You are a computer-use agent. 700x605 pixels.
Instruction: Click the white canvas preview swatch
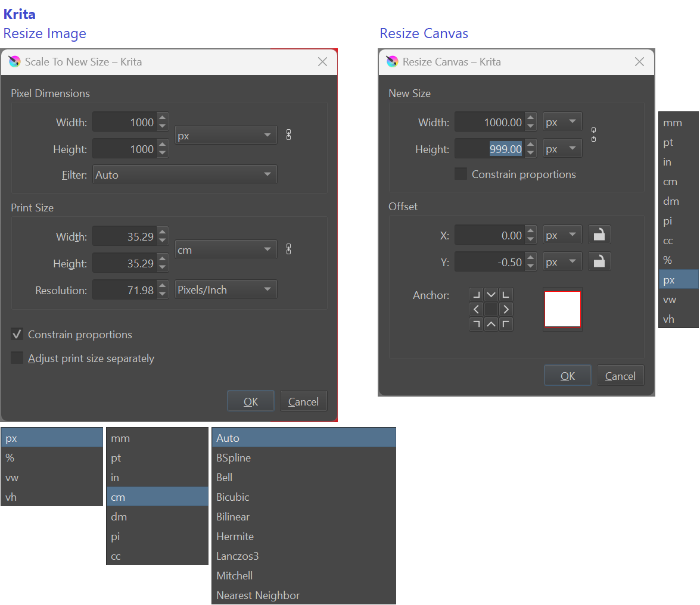click(562, 309)
